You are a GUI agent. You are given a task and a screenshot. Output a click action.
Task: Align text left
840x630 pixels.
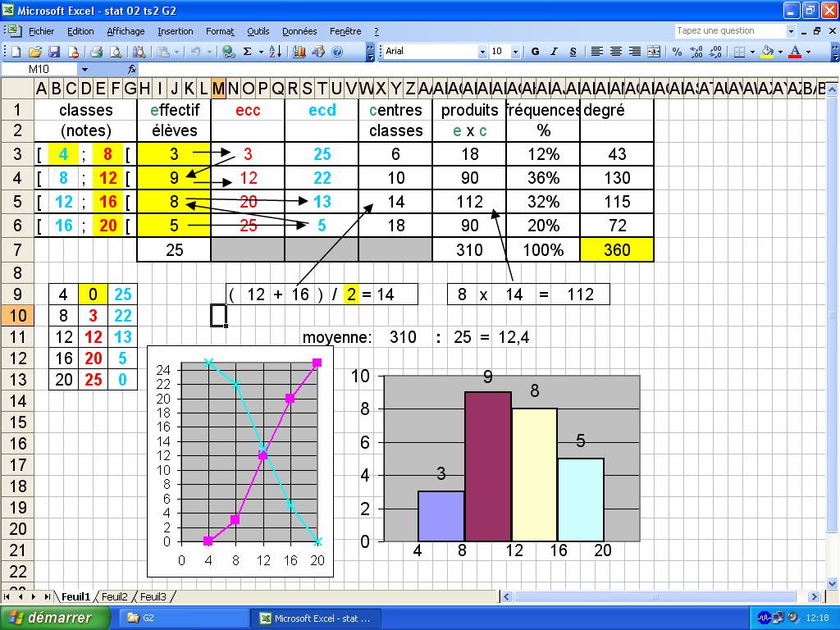[x=597, y=52]
